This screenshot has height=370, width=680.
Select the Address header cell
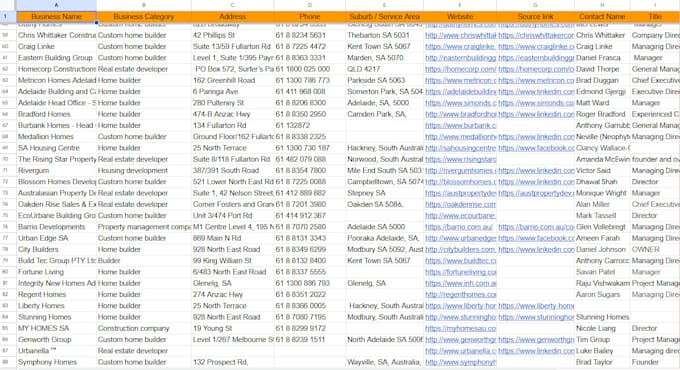pyautogui.click(x=232, y=17)
